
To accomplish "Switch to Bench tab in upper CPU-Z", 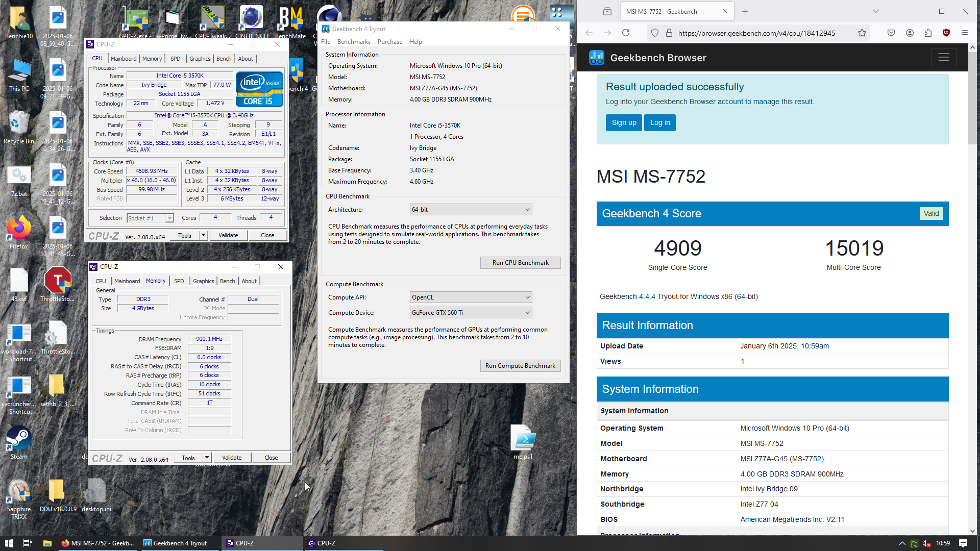I will click(224, 59).
